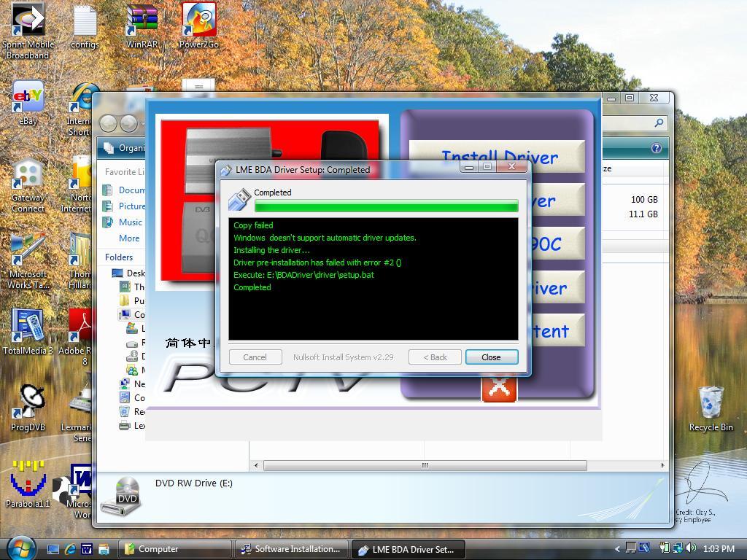The width and height of the screenshot is (747, 560).
Task: Launch ProgDVB desktop shortcut
Action: pos(28,408)
